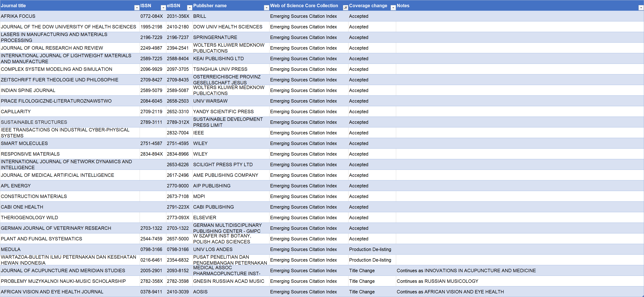
Task: Select COMPLEX SYSTEM MODELING AND SIMULATION cell
Action: (70, 69)
